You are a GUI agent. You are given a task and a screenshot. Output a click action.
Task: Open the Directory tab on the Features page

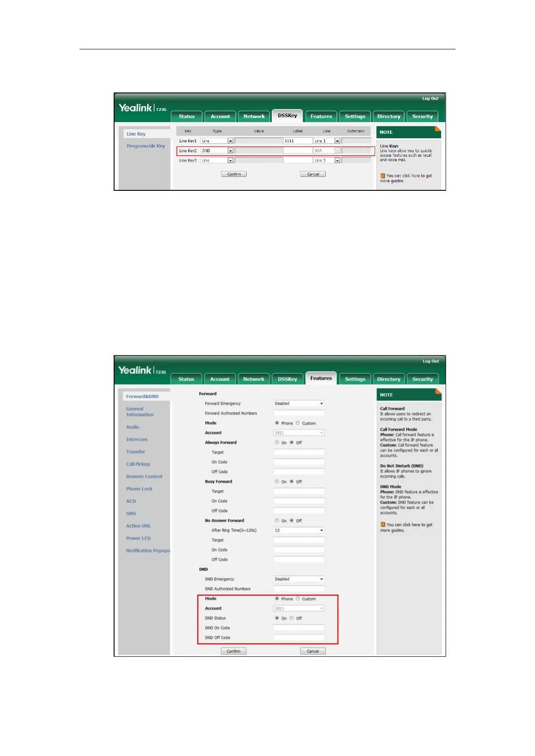click(x=389, y=379)
